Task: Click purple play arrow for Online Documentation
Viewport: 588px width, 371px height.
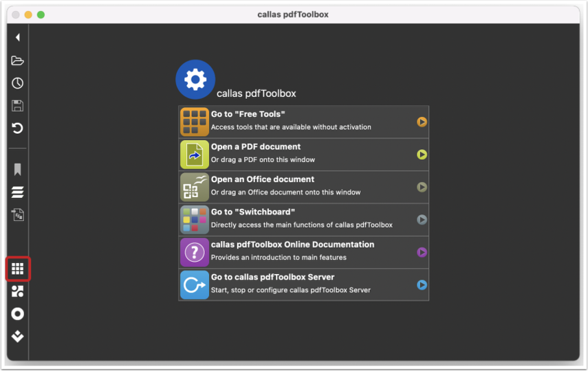Action: click(x=422, y=252)
